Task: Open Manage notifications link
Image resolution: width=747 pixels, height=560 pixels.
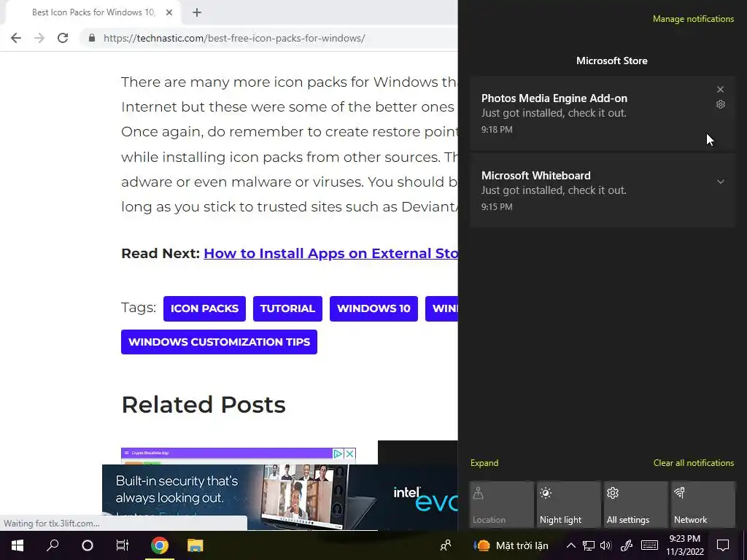Action: coord(693,19)
